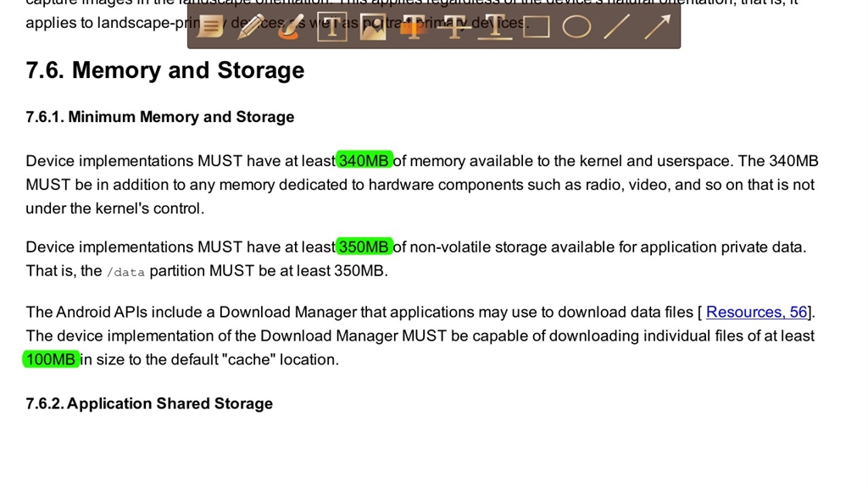Click the 7.6.1. Minimum Memory and Storage heading
Screen dimensions: 868x488
coord(160,117)
